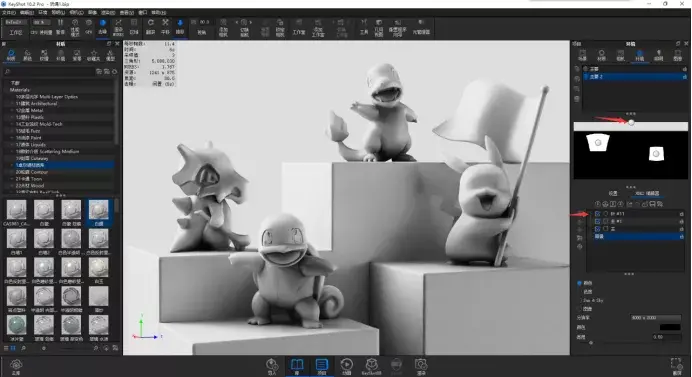Open Animation from the bottom bar

pos(346,366)
